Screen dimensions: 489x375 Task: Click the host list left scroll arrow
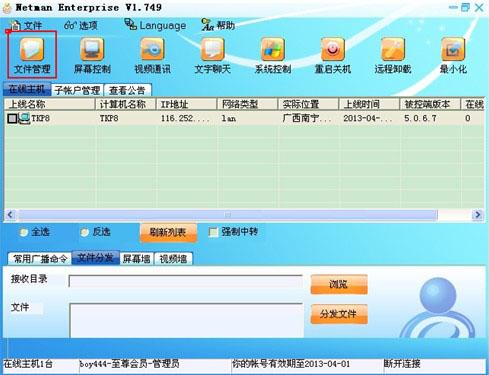click(x=10, y=215)
